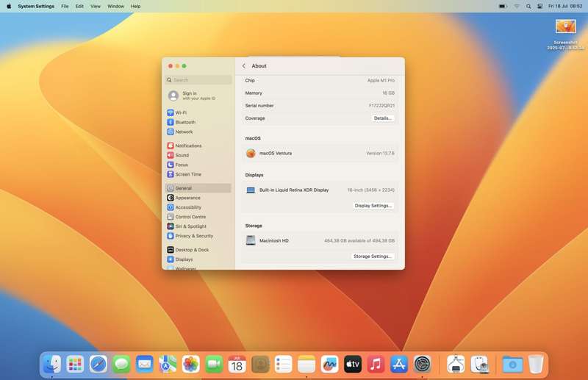Launch FaceTime from the Dock
Viewport: 588px width, 380px height.
click(214, 364)
